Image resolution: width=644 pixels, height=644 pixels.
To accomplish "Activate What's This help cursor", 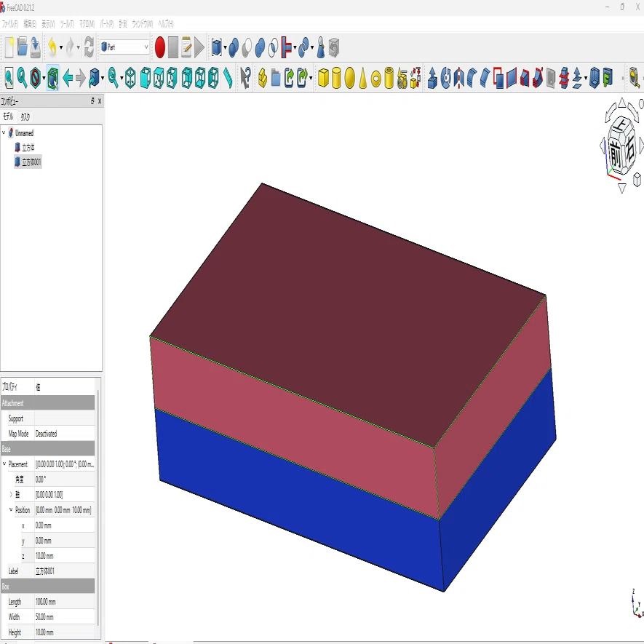I will [245, 78].
